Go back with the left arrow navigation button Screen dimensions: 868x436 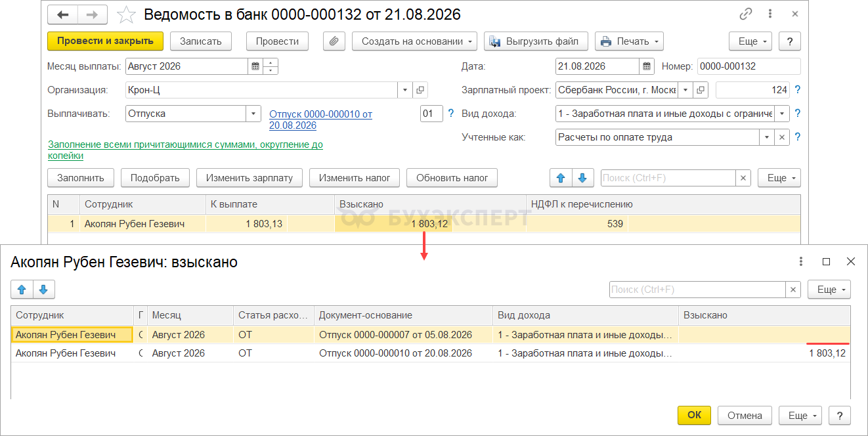pyautogui.click(x=63, y=14)
